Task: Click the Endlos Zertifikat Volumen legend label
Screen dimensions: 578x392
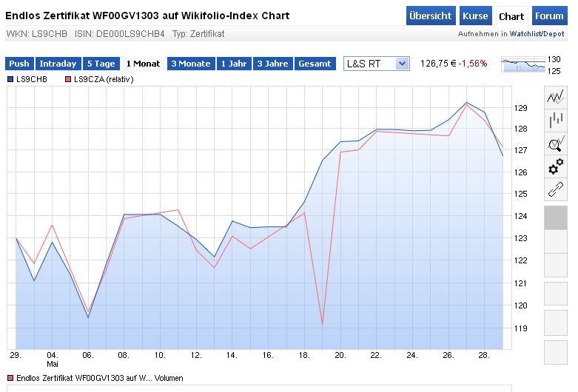Action: click(x=100, y=378)
